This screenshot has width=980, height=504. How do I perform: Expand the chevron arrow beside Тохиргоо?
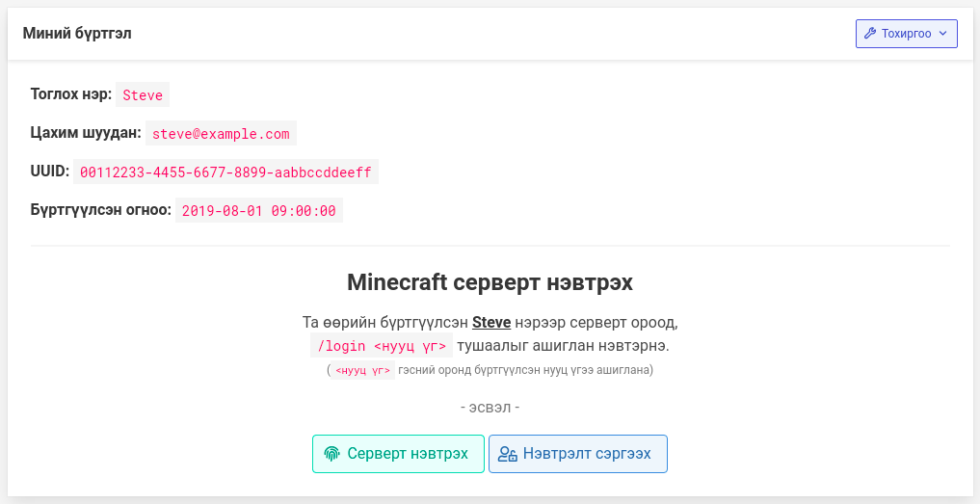pyautogui.click(x=943, y=34)
